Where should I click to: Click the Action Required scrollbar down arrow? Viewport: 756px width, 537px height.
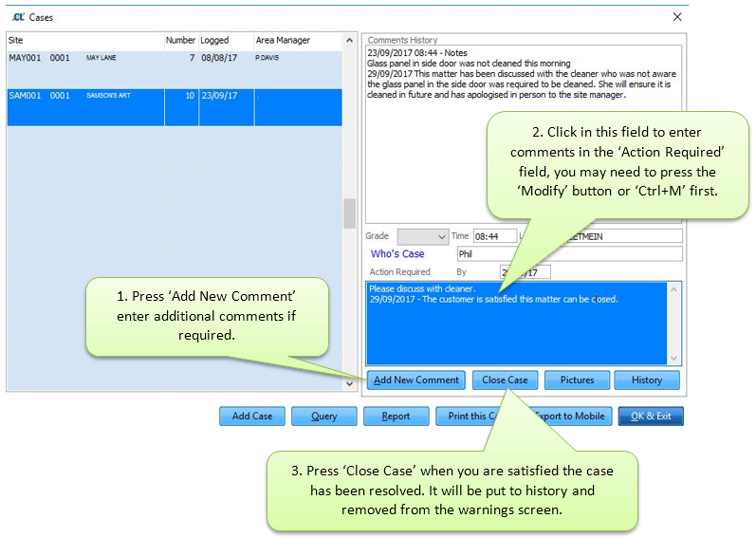pos(674,359)
